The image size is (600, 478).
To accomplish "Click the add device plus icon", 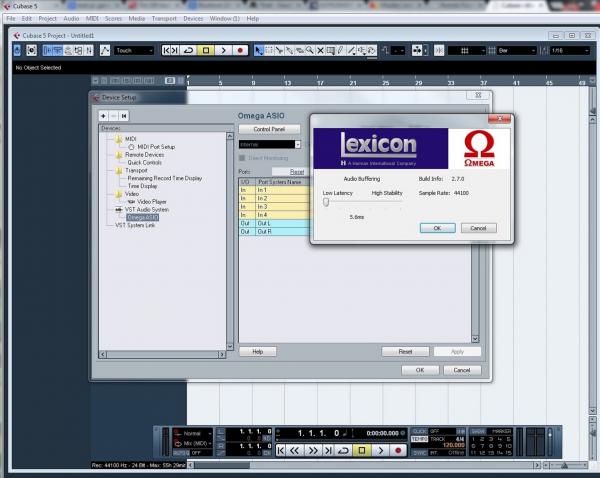I will coord(104,117).
